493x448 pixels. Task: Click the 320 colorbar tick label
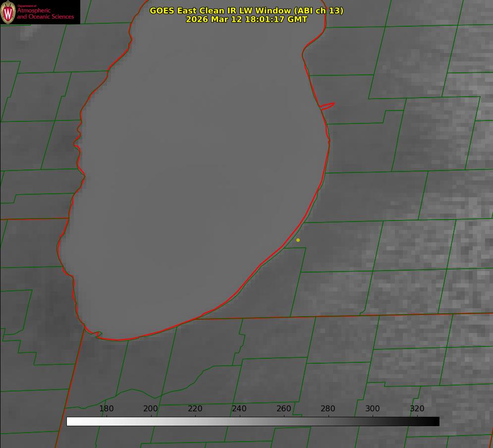coord(417,409)
